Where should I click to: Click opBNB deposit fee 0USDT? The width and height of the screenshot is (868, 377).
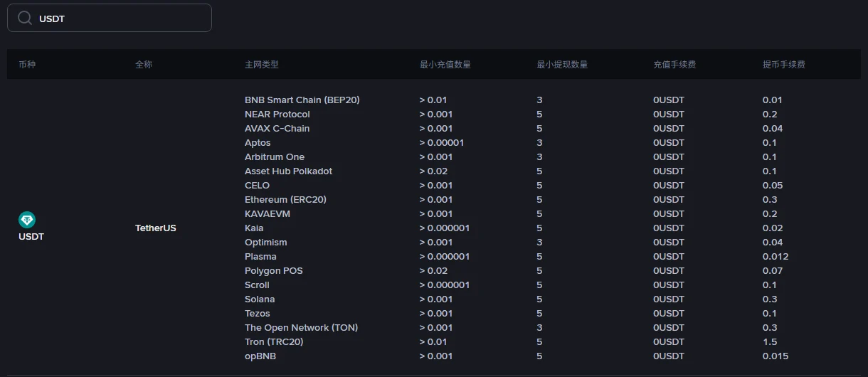[x=669, y=356]
